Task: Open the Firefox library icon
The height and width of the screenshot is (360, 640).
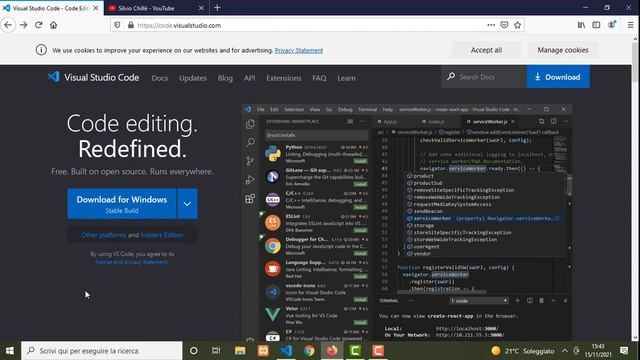Action: 581,25
